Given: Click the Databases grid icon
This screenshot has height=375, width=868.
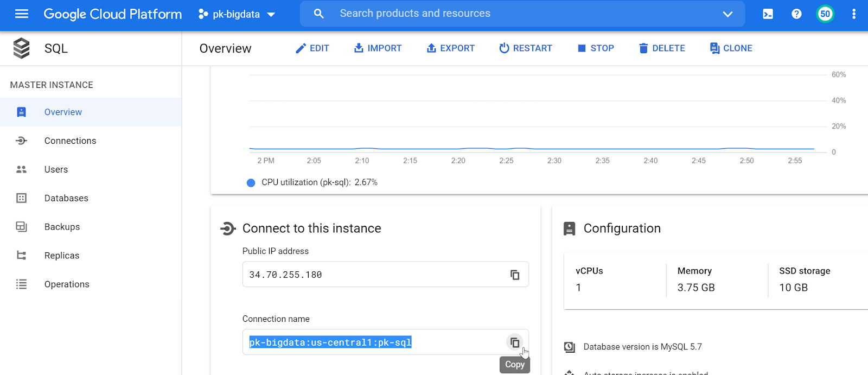Looking at the screenshot, I should click(x=22, y=198).
